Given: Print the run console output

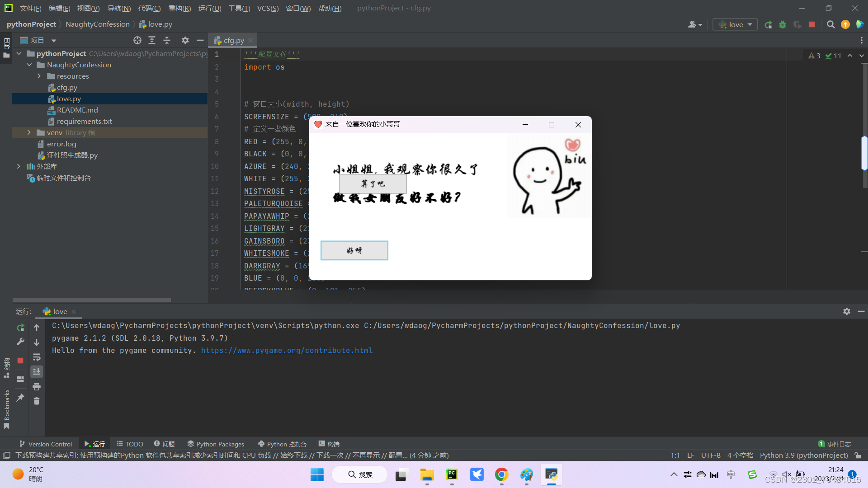Looking at the screenshot, I should 37,386.
